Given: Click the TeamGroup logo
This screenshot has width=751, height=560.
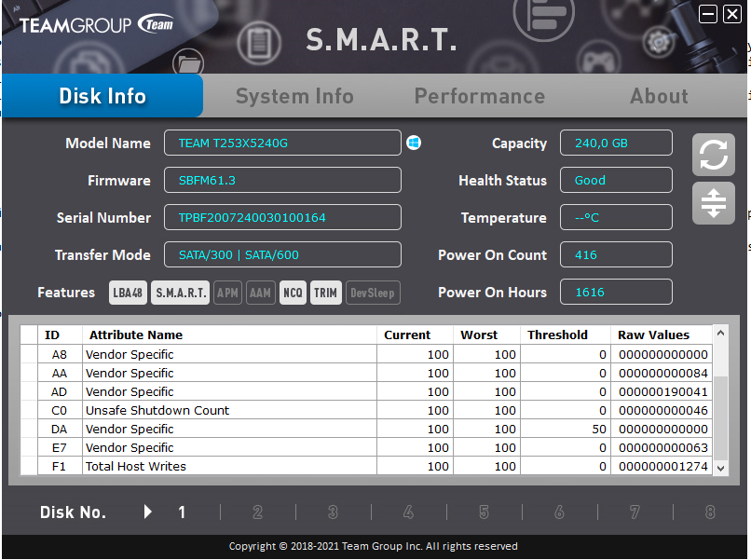Looking at the screenshot, I should (x=96, y=24).
